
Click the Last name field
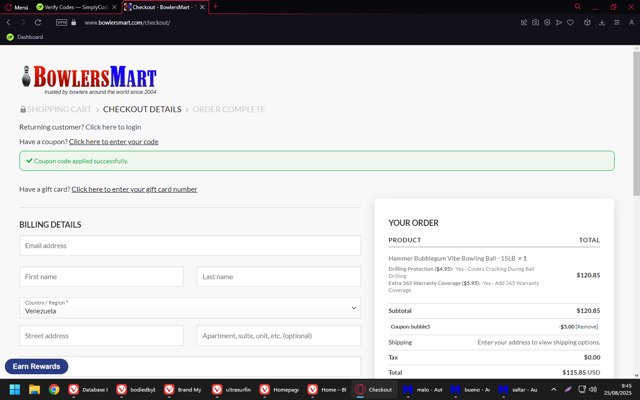(x=278, y=277)
